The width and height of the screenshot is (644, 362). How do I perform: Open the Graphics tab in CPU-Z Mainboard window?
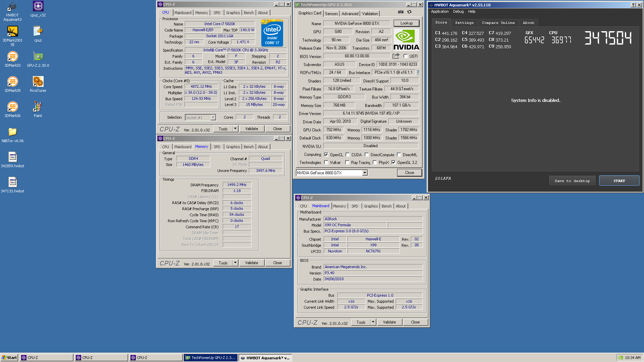tap(371, 206)
